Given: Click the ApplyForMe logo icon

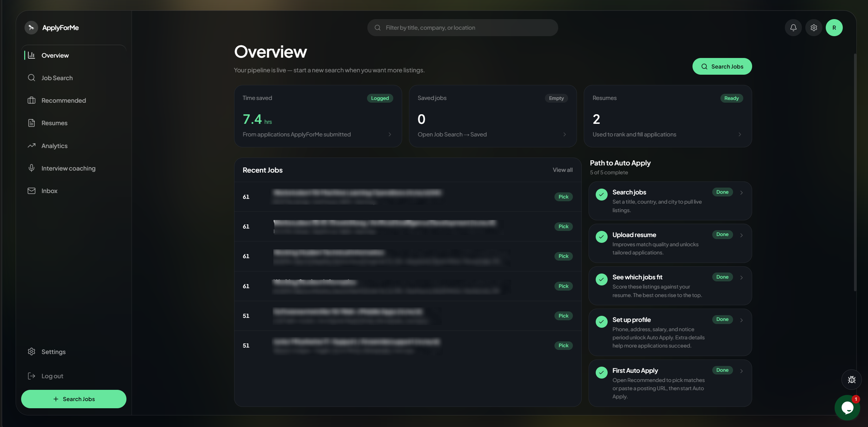Looking at the screenshot, I should tap(31, 28).
